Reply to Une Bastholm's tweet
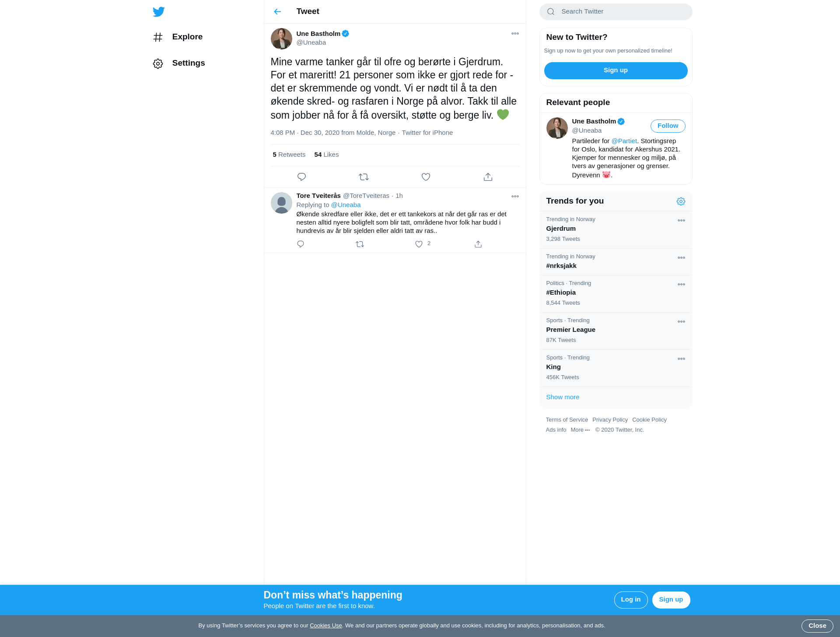The width and height of the screenshot is (840, 637). [x=301, y=177]
